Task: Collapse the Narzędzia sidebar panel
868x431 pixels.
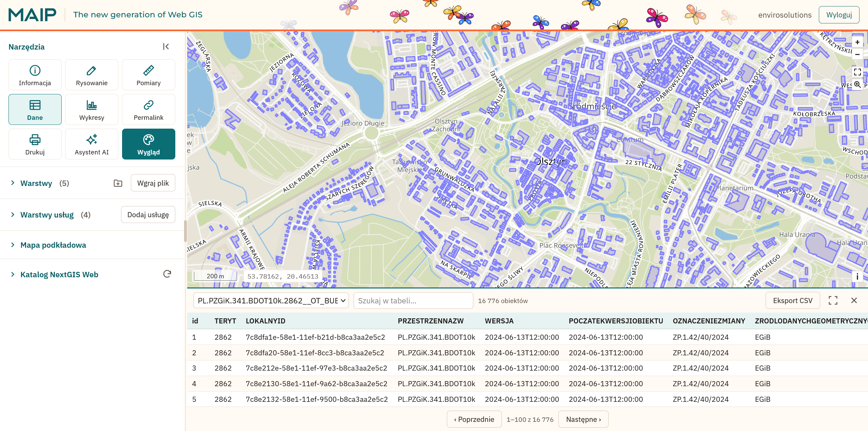Action: pos(166,46)
